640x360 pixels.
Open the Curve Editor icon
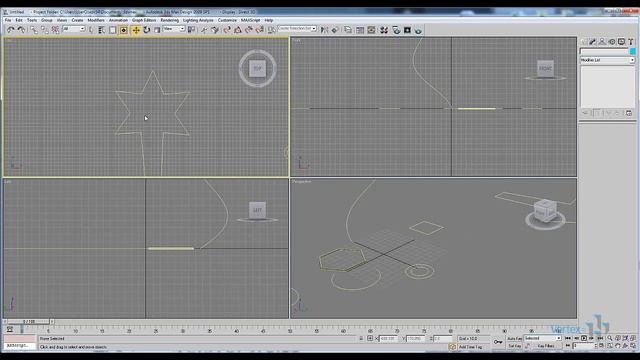click(x=360, y=30)
